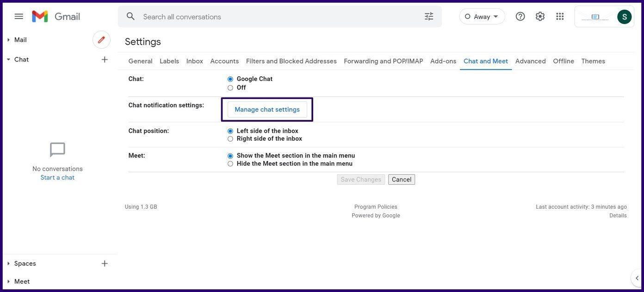The height and width of the screenshot is (292, 644).
Task: Click the chat bubble icon above No conversations
Action: [57, 150]
